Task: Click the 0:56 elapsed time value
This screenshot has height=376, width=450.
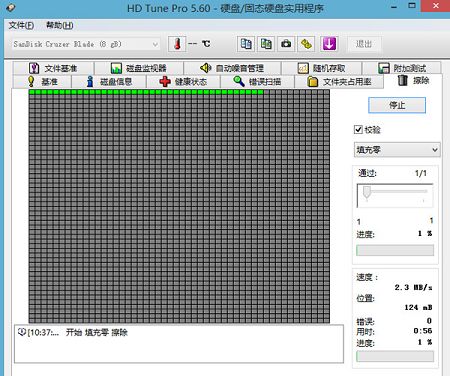Action: [x=423, y=331]
